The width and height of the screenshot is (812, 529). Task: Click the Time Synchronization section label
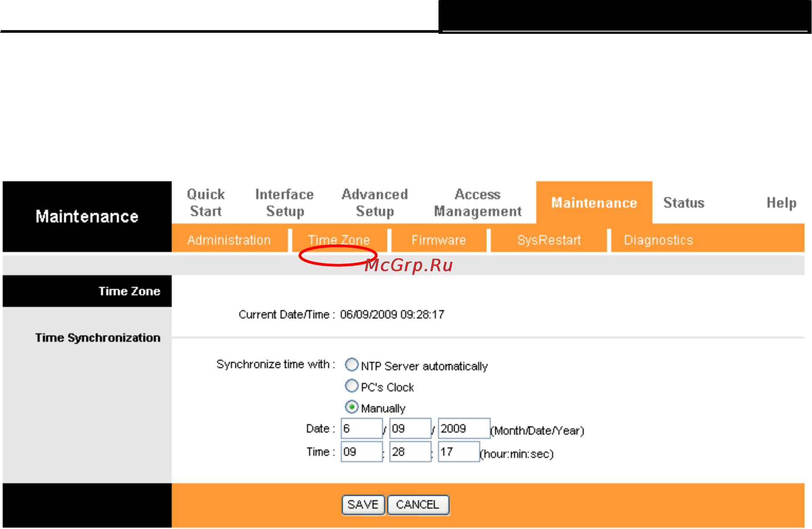[x=98, y=338]
